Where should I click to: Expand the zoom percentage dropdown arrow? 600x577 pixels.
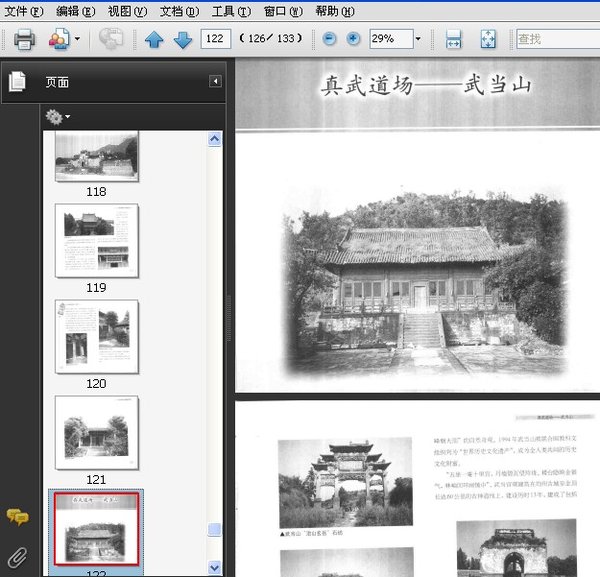click(x=418, y=39)
